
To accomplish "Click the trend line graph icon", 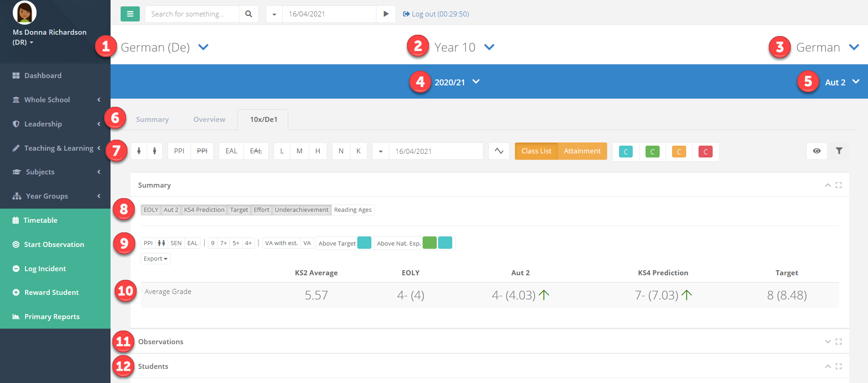I will [x=499, y=151].
